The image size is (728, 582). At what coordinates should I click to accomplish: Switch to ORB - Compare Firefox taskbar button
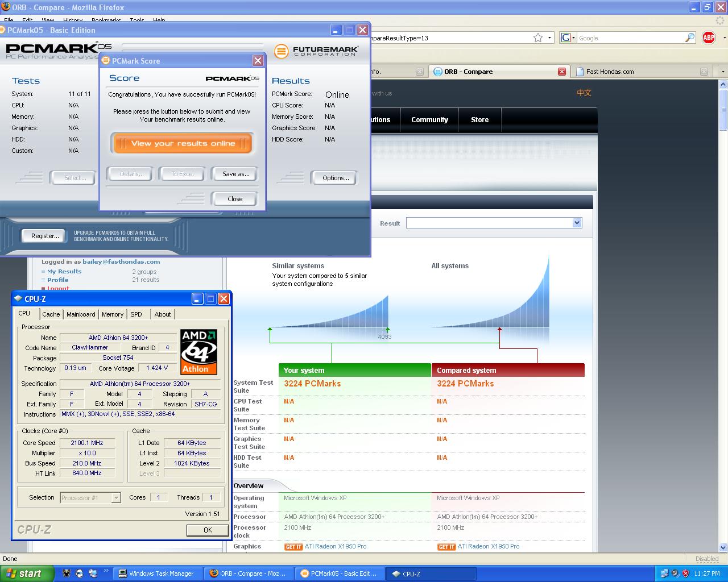pos(250,573)
